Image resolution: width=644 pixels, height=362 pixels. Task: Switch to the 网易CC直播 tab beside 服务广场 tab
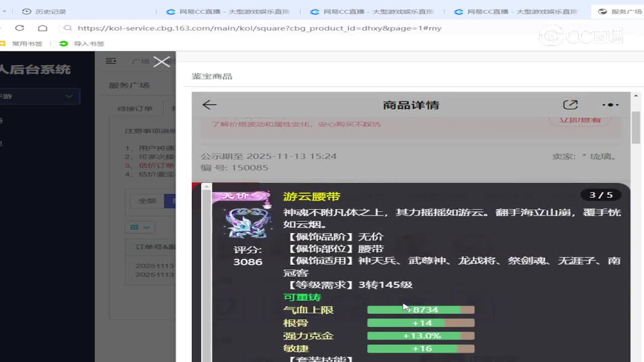(x=517, y=12)
